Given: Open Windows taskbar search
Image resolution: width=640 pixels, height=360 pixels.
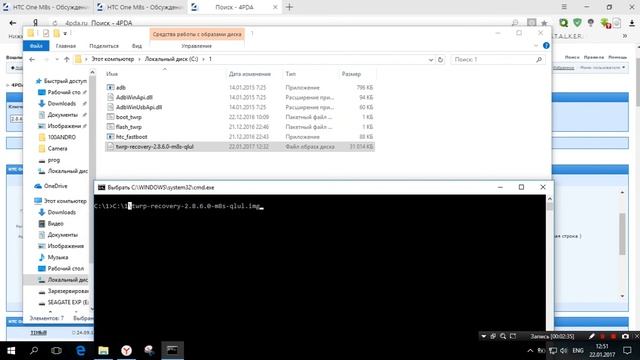Looking at the screenshot, I should (x=34, y=350).
